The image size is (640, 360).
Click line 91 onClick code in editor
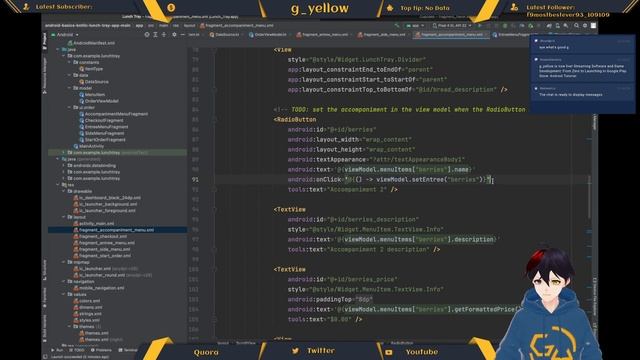389,180
